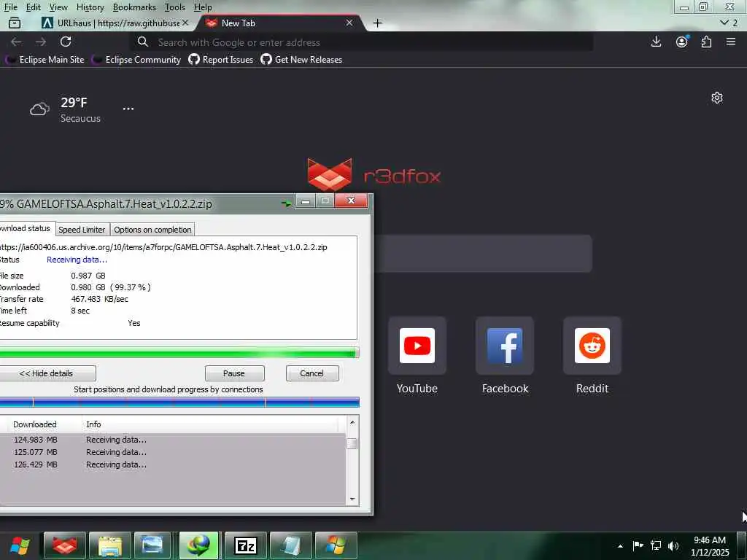This screenshot has height=560, width=747.
Task: Click the download URL text
Action: tap(163, 247)
